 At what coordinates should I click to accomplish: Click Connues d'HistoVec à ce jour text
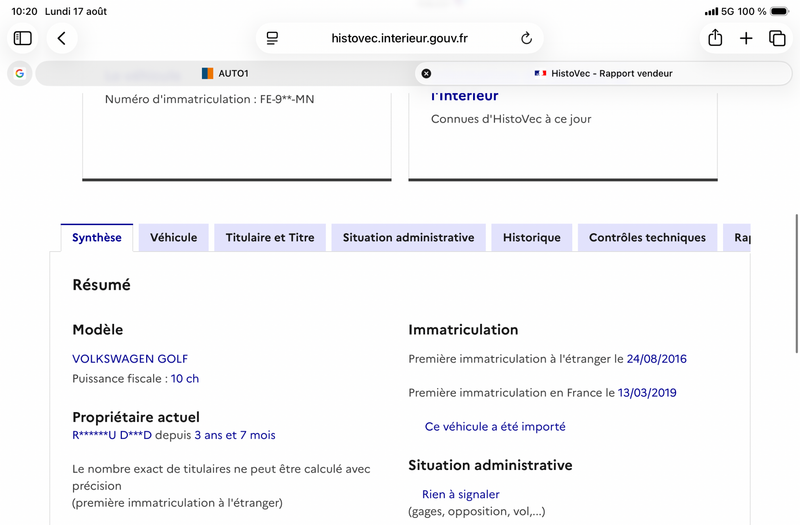[x=511, y=119]
